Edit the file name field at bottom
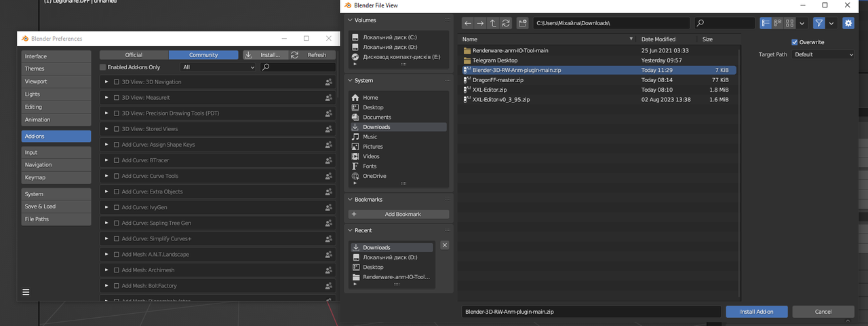The height and width of the screenshot is (326, 868). 591,312
